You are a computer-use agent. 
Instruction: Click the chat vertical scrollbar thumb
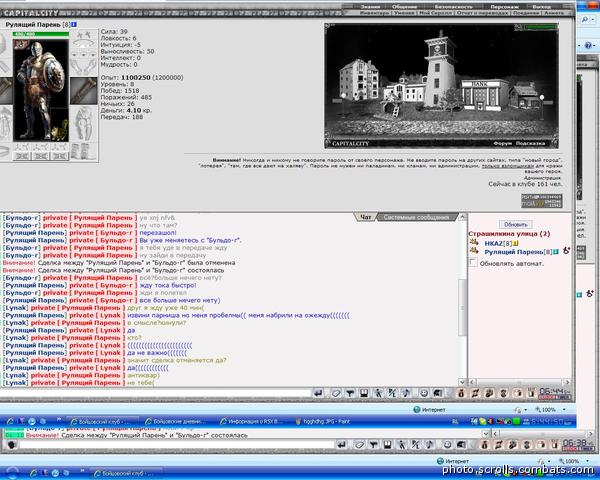tap(462, 307)
